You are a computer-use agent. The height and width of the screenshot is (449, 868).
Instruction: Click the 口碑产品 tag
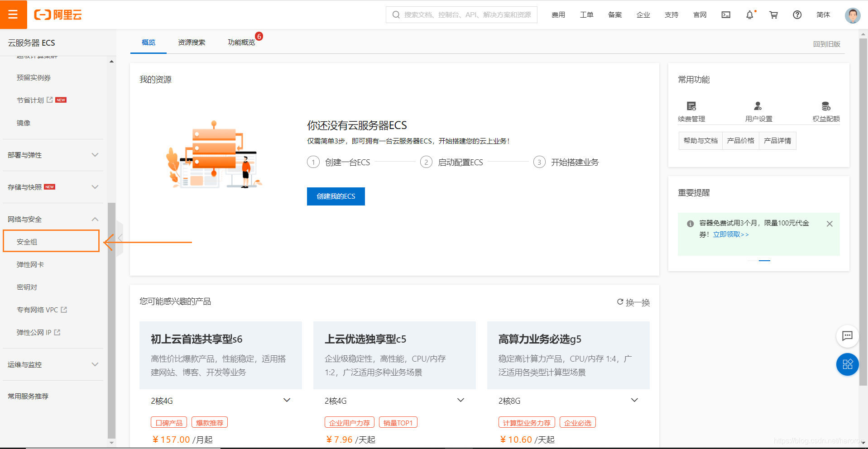pos(169,423)
